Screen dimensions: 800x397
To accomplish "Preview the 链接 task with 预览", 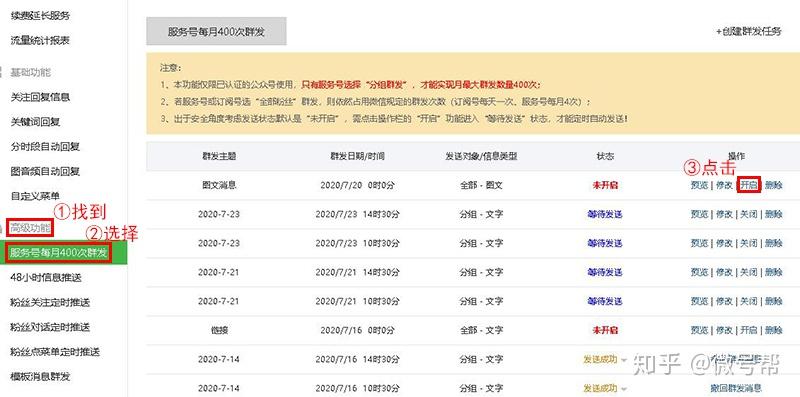I will point(699,331).
